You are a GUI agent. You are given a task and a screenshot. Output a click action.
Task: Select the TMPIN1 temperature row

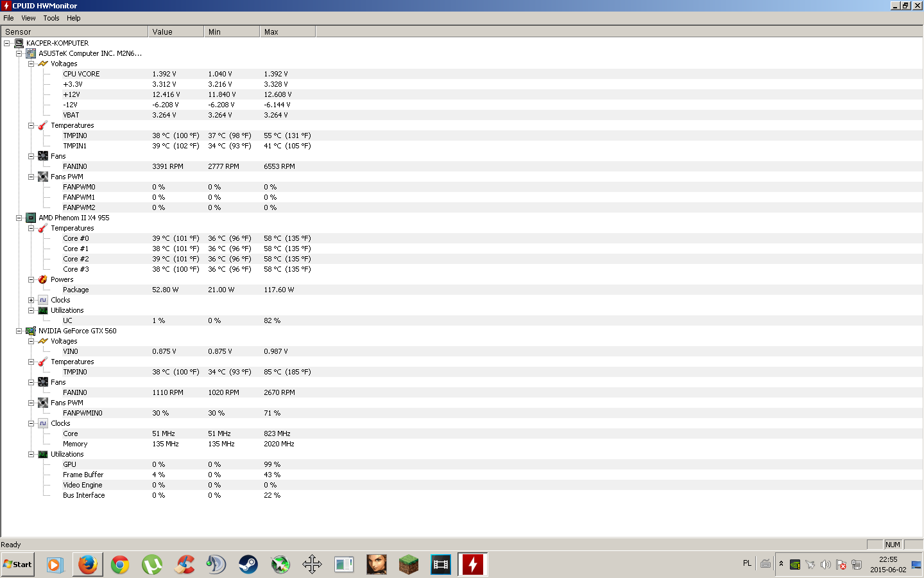pyautogui.click(x=461, y=146)
